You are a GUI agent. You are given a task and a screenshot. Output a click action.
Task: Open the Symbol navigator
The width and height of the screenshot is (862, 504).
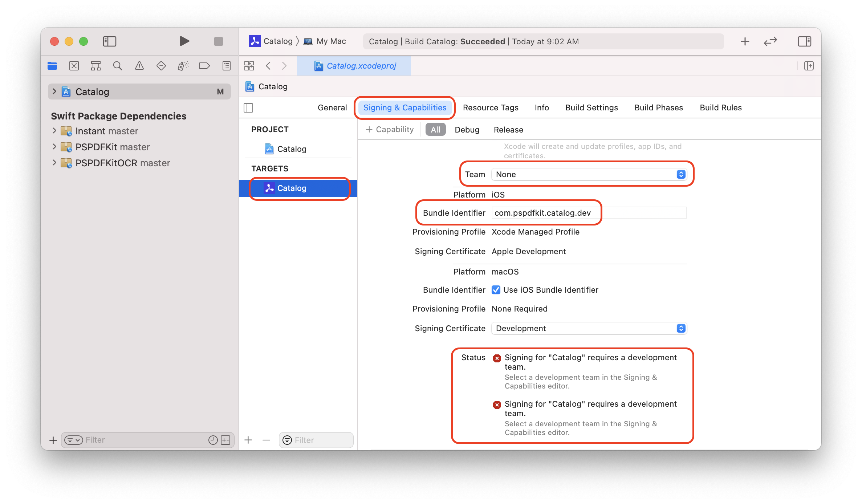coord(96,66)
